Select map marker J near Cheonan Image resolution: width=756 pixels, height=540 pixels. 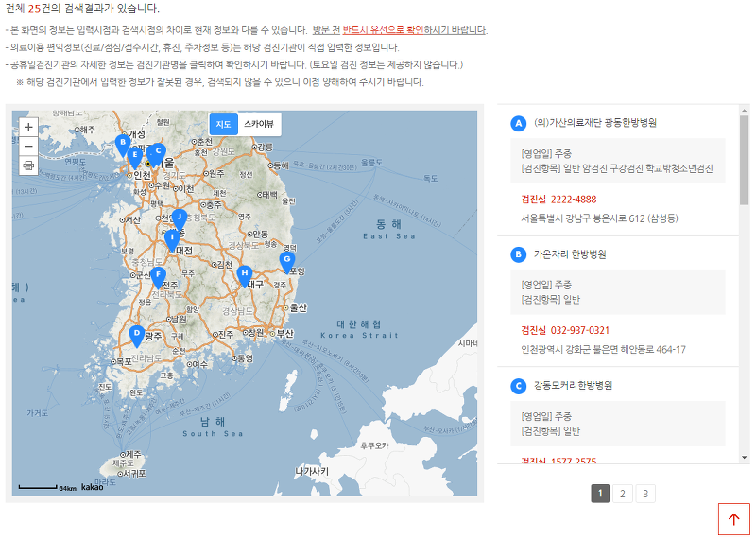click(180, 219)
